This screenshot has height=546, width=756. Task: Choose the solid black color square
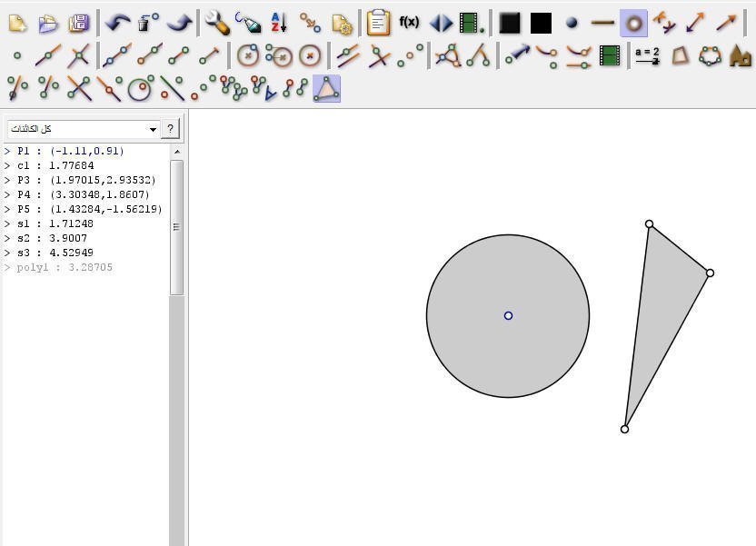click(541, 23)
